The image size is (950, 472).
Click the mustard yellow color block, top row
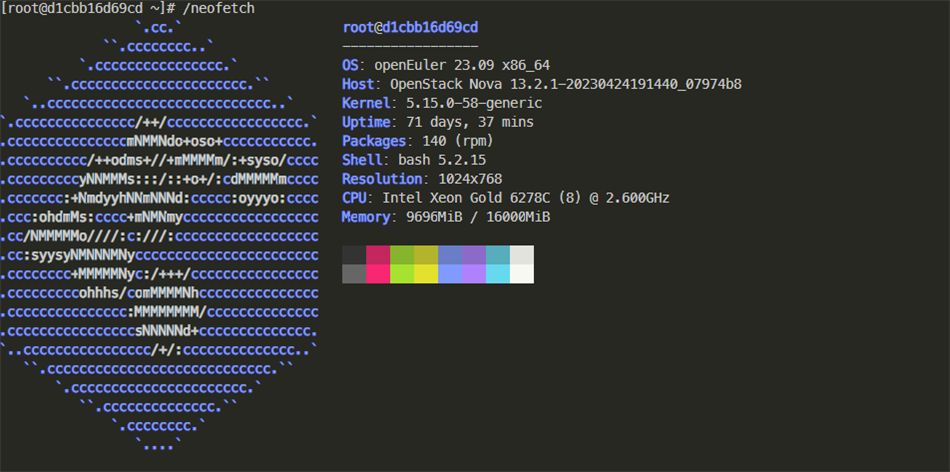pyautogui.click(x=426, y=254)
